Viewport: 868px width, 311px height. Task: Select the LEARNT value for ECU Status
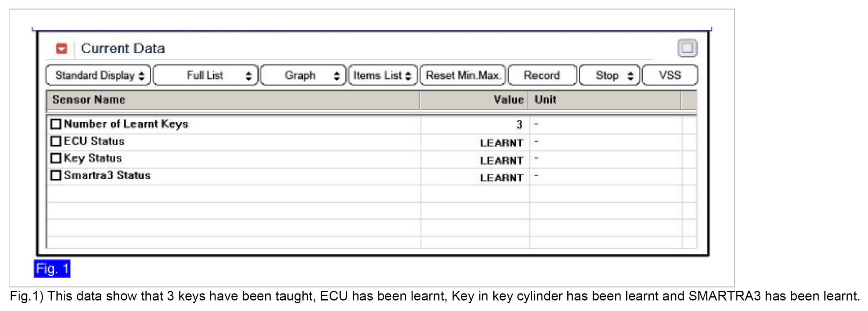point(501,143)
